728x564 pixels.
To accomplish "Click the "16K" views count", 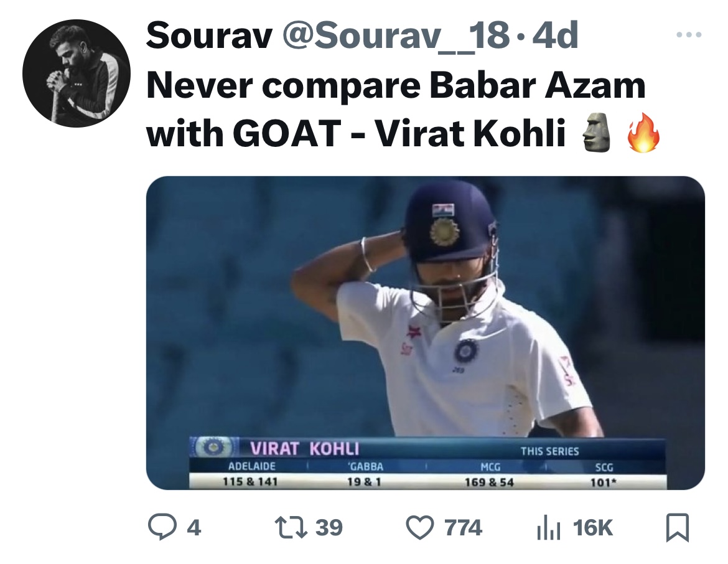I will coord(592,528).
